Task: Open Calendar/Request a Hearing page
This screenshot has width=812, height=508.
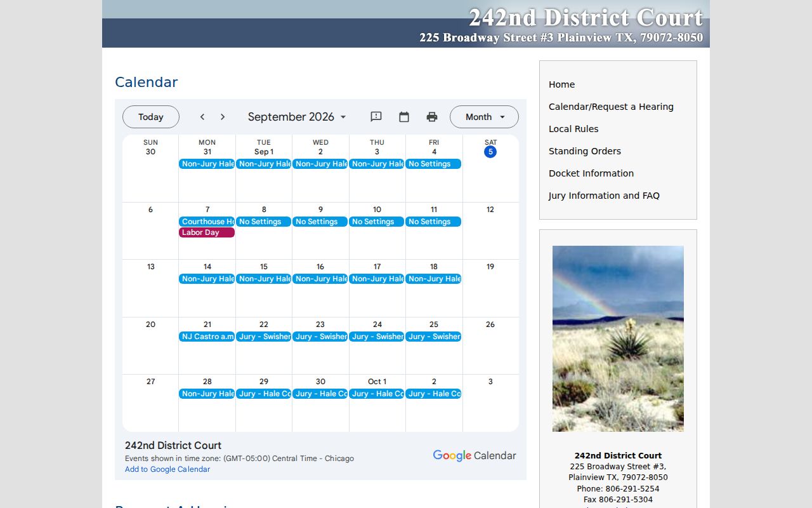Action: (x=611, y=107)
